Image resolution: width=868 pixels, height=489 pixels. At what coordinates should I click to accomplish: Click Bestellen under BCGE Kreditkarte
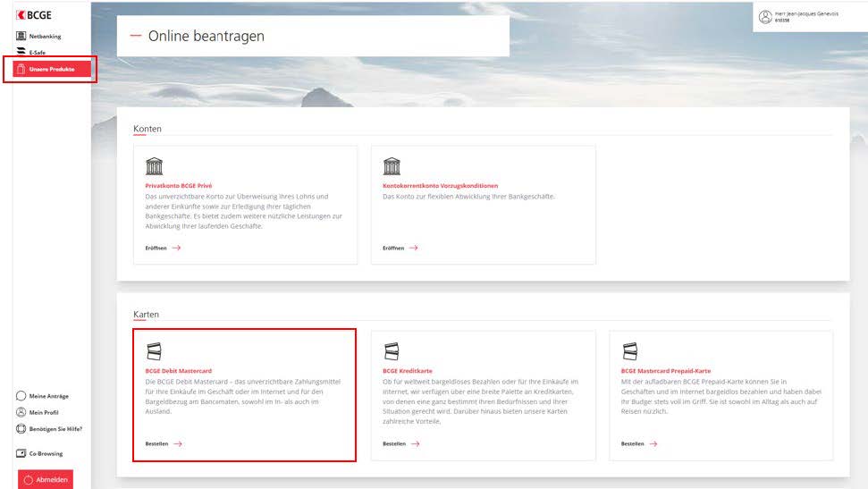pos(394,443)
